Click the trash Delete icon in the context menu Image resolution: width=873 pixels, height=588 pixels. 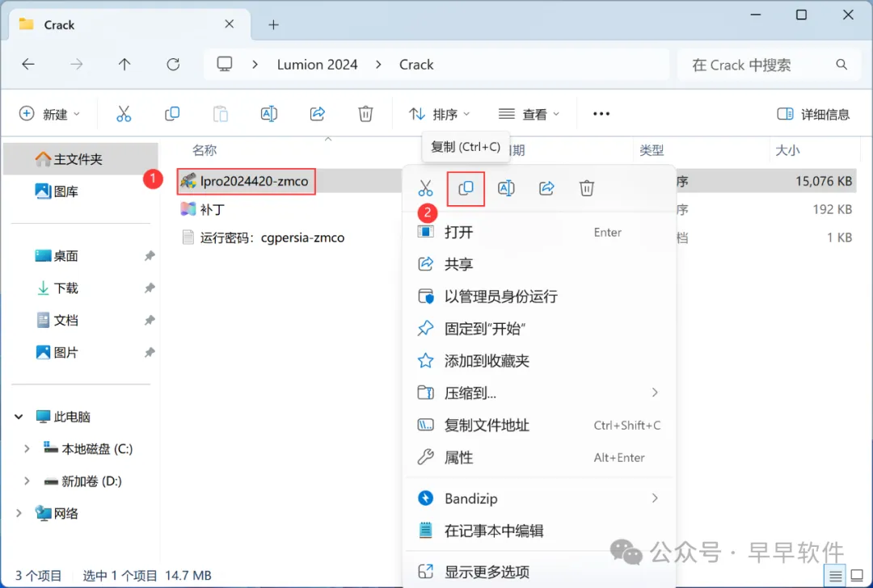pyautogui.click(x=587, y=188)
